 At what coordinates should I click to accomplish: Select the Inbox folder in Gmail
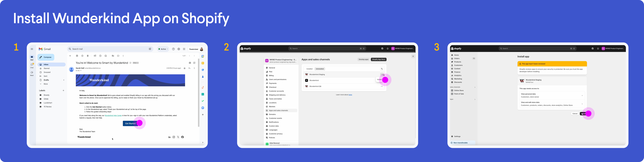tap(52, 64)
